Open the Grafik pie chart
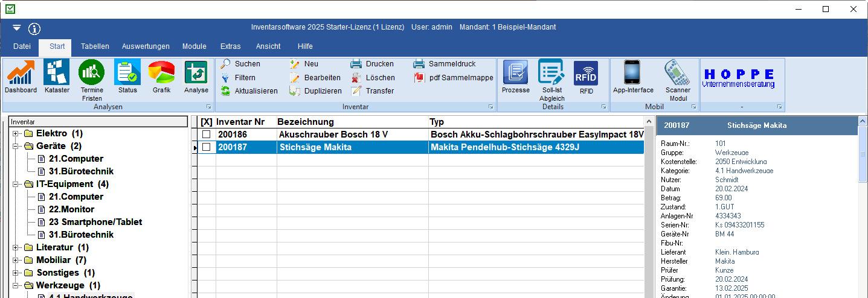Viewport: 868px width, 298px height. coord(161,77)
